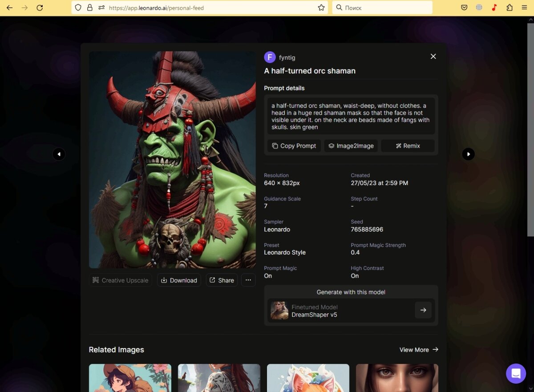This screenshot has width=534, height=392.
Task: Click the Creative Upscale button
Action: tap(120, 280)
